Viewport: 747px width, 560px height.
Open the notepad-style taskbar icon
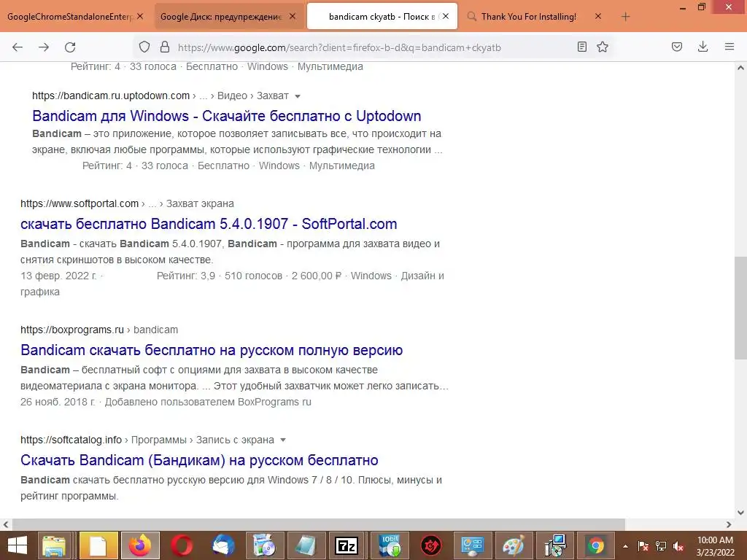click(306, 545)
